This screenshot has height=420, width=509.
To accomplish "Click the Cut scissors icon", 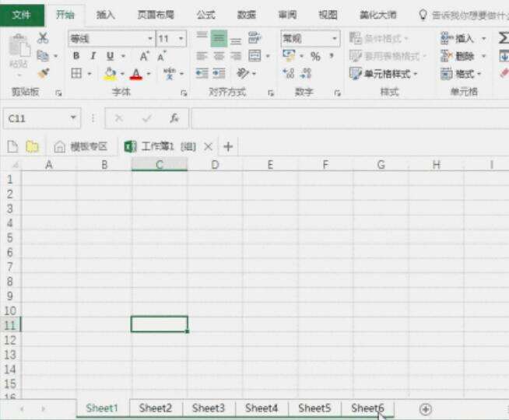I will [x=43, y=38].
